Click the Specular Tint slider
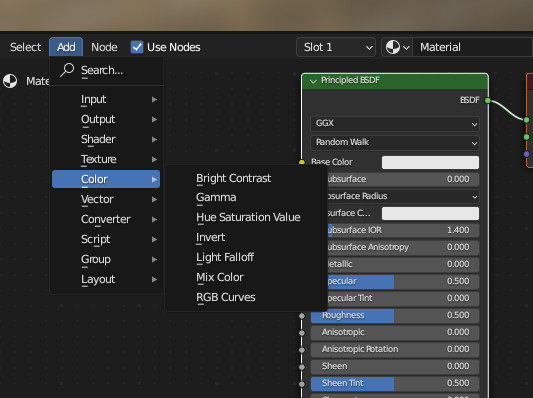The image size is (533, 398). click(x=403, y=298)
